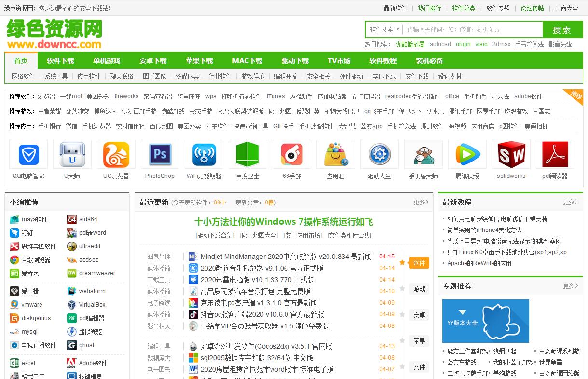Click the 手机鲁大师 icon

point(424,155)
